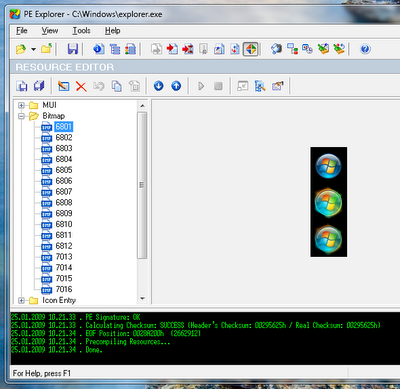
Task: Select the Bitmap folder label
Action: [x=53, y=116]
